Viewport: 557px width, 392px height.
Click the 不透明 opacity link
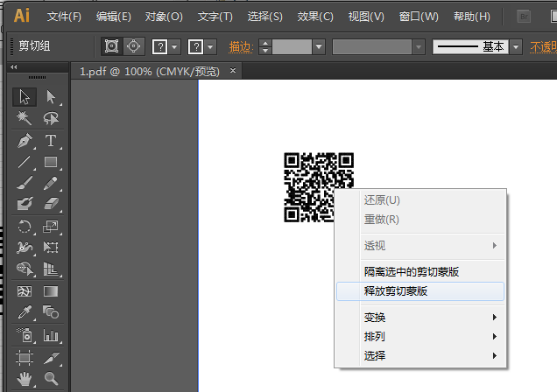click(543, 47)
